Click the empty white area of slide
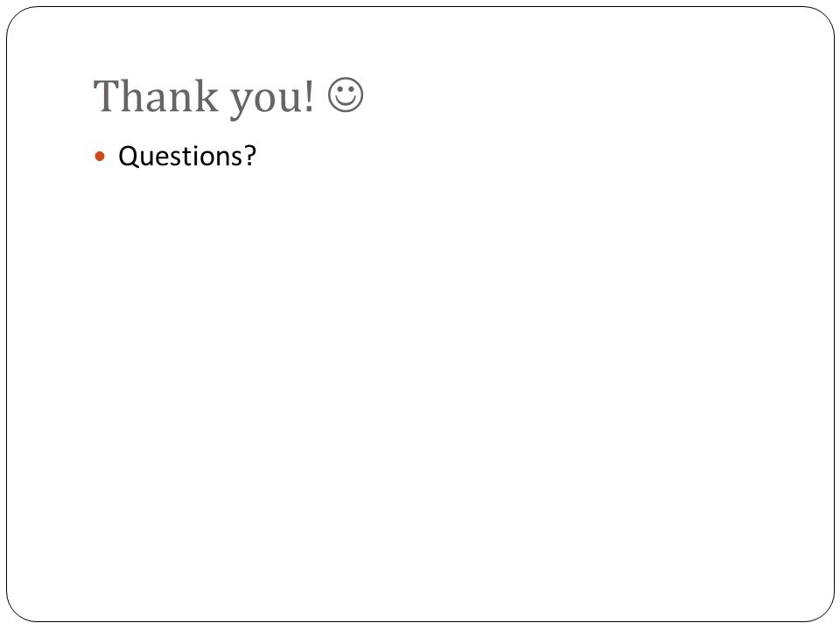 pyautogui.click(x=420, y=375)
